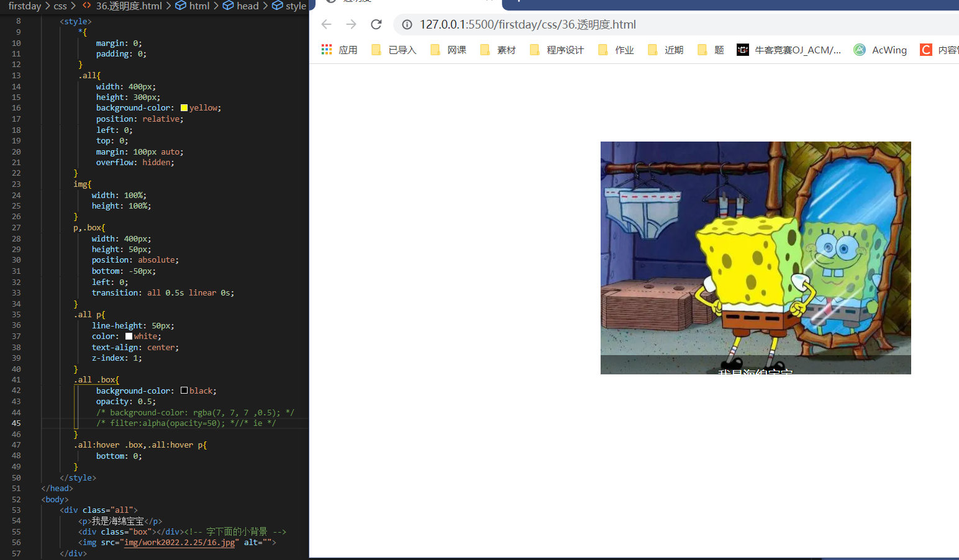Viewport: 959px width, 560px height.
Task: Select css folder in the breadcrumb
Action: tap(60, 6)
